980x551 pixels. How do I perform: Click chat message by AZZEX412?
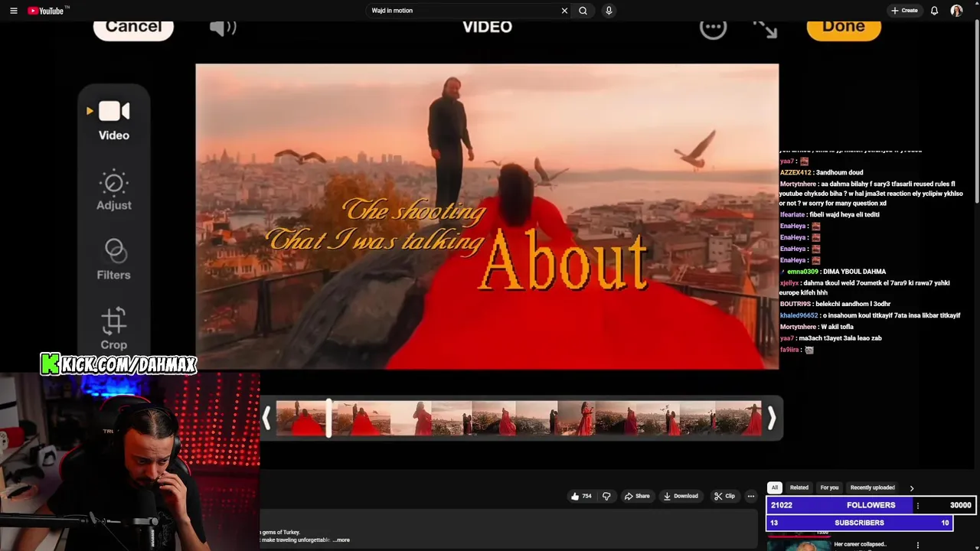pyautogui.click(x=822, y=173)
